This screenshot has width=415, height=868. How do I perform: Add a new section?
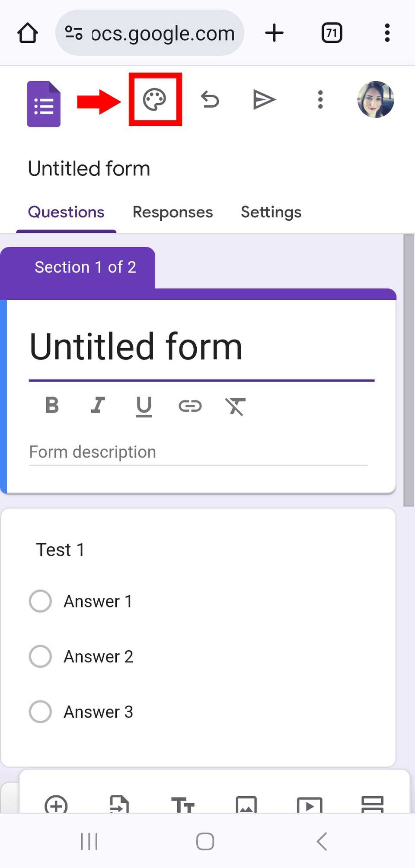click(373, 804)
